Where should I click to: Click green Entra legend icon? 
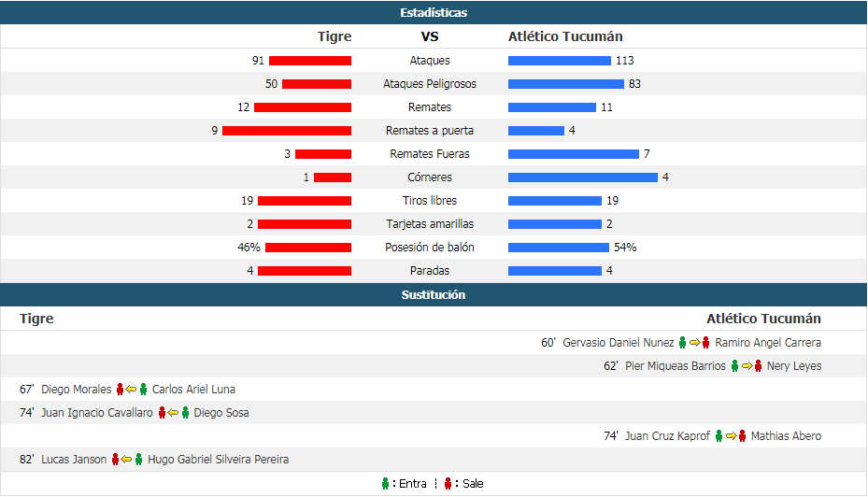pos(385,484)
